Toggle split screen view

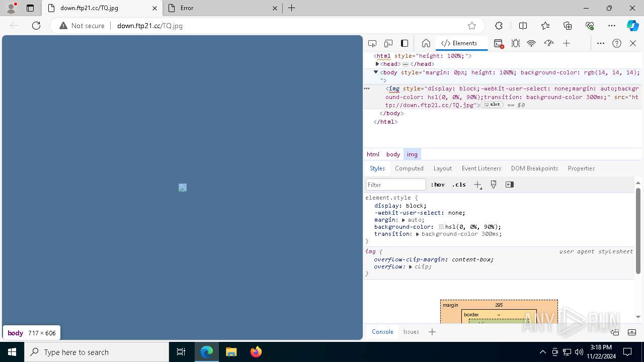(x=523, y=26)
